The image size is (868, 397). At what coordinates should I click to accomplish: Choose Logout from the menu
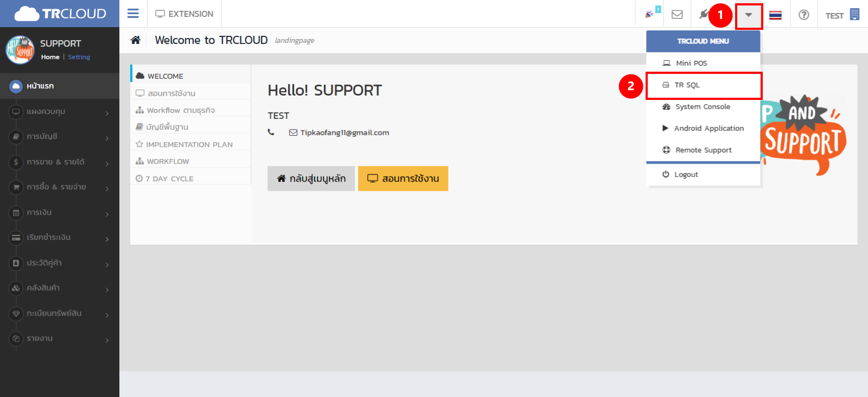pos(703,174)
